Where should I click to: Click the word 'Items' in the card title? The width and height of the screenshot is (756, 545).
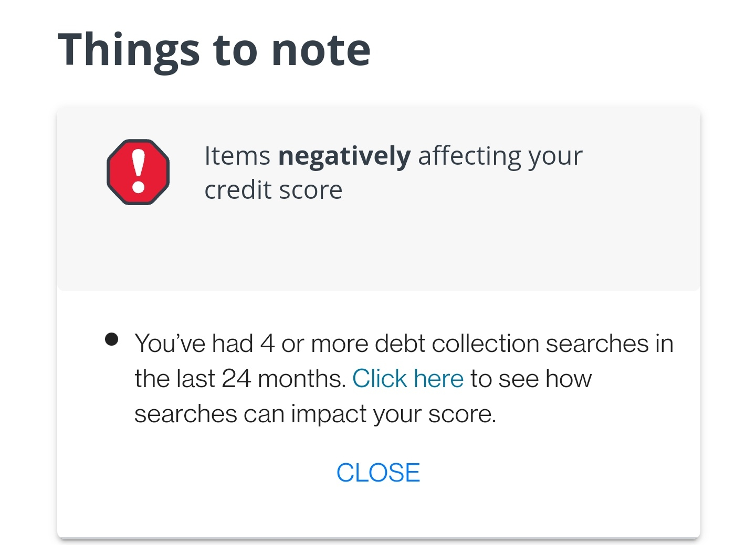(x=237, y=156)
